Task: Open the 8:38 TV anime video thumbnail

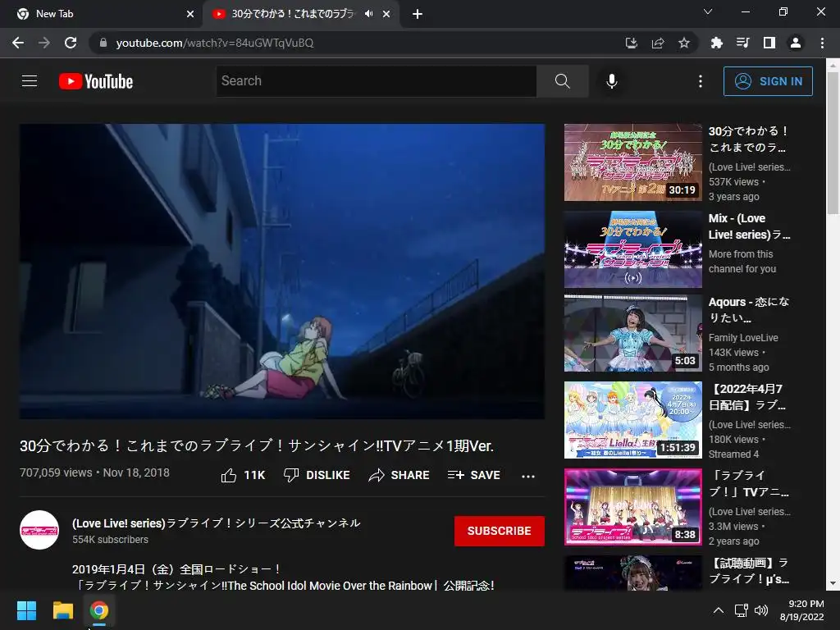Action: [x=632, y=507]
